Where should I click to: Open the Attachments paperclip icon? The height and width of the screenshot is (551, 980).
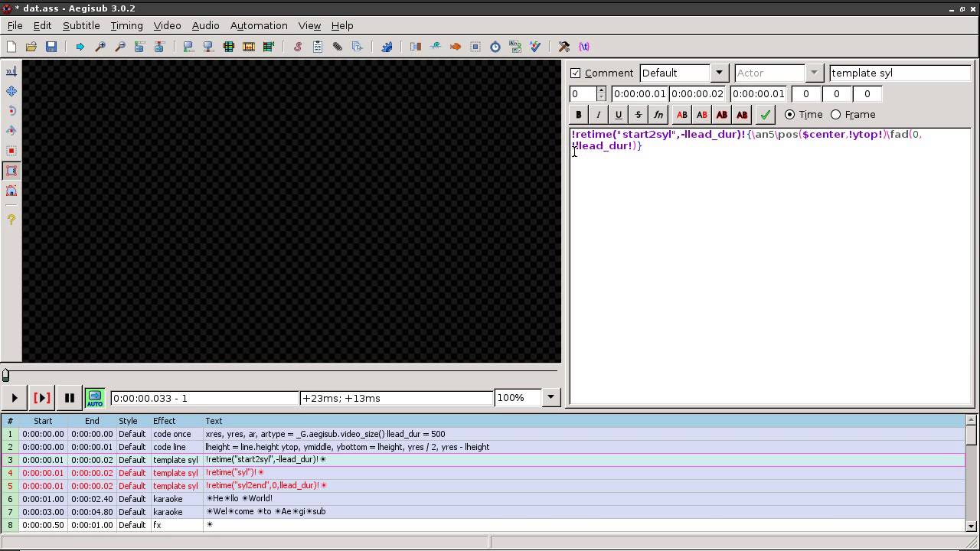pyautogui.click(x=338, y=47)
